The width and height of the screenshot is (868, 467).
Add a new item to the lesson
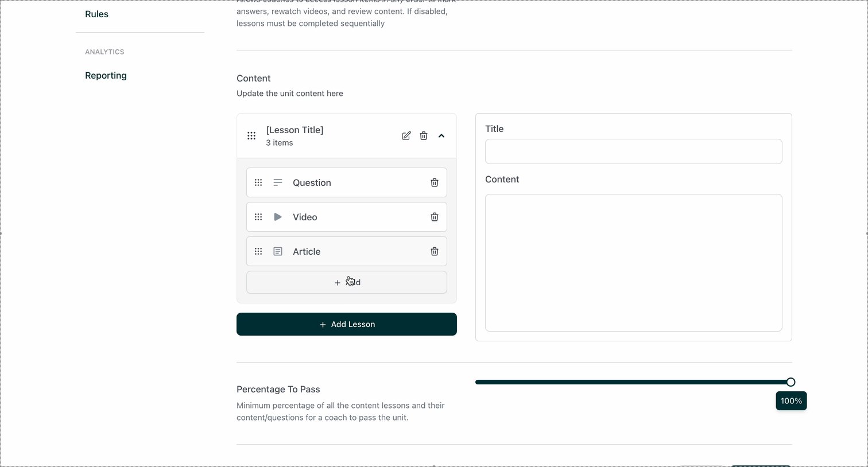coord(347,282)
